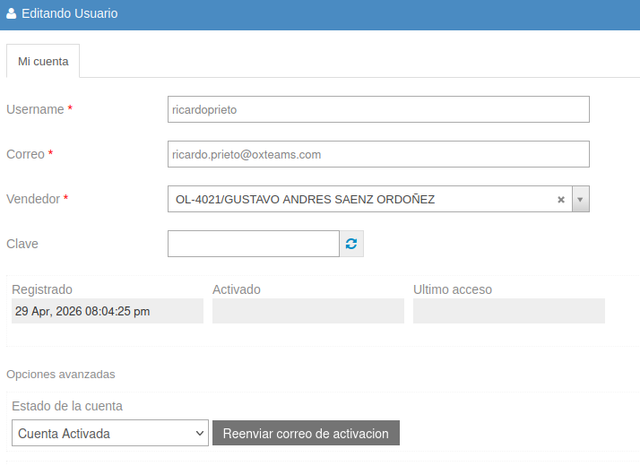
Task: Click the user icon beside Editando Usuario
Action: point(11,13)
